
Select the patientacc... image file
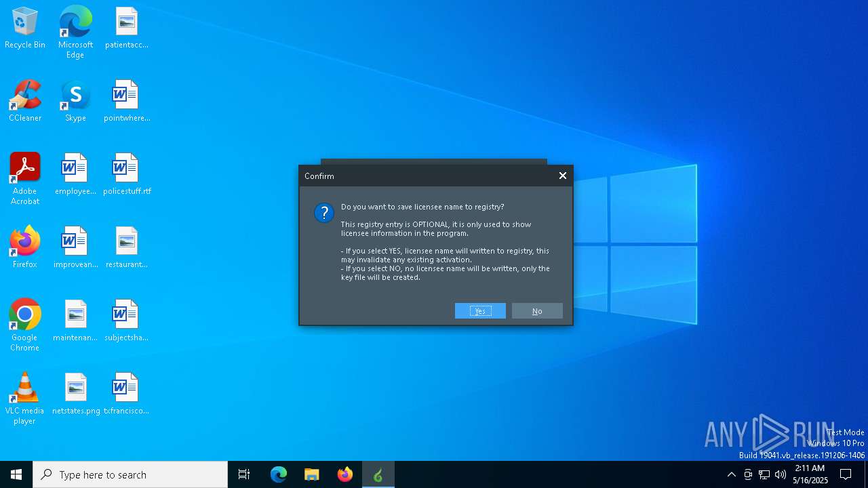click(127, 28)
